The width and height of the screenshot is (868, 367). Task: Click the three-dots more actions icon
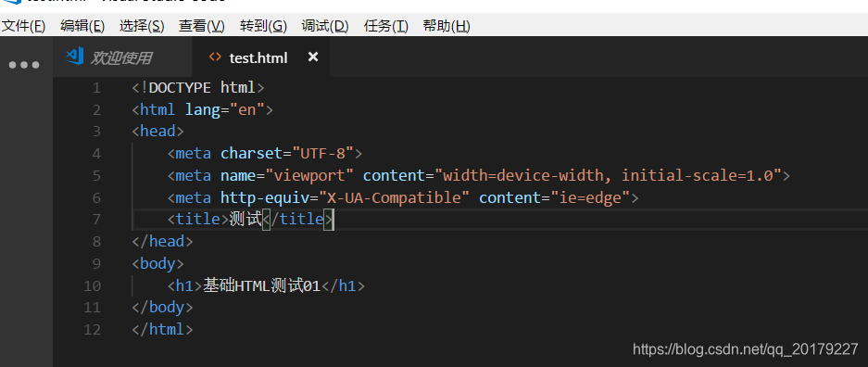coord(24,65)
